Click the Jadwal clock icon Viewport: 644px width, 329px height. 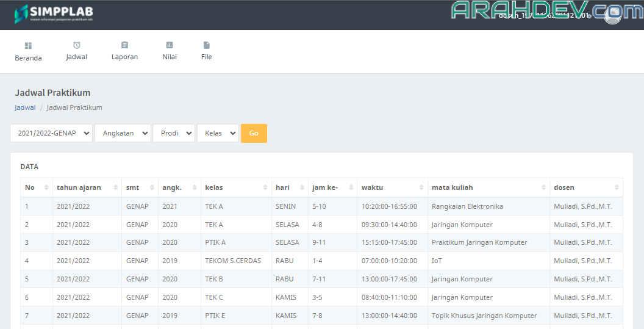click(77, 45)
